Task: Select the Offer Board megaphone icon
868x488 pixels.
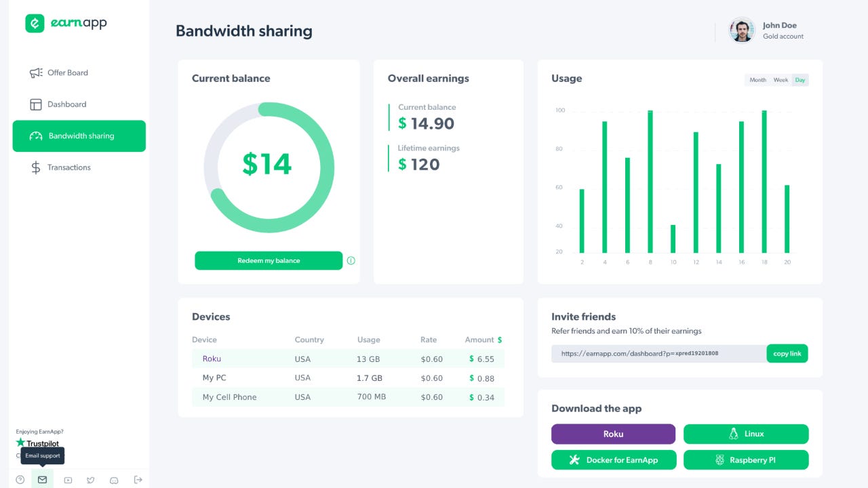Action: (34, 73)
